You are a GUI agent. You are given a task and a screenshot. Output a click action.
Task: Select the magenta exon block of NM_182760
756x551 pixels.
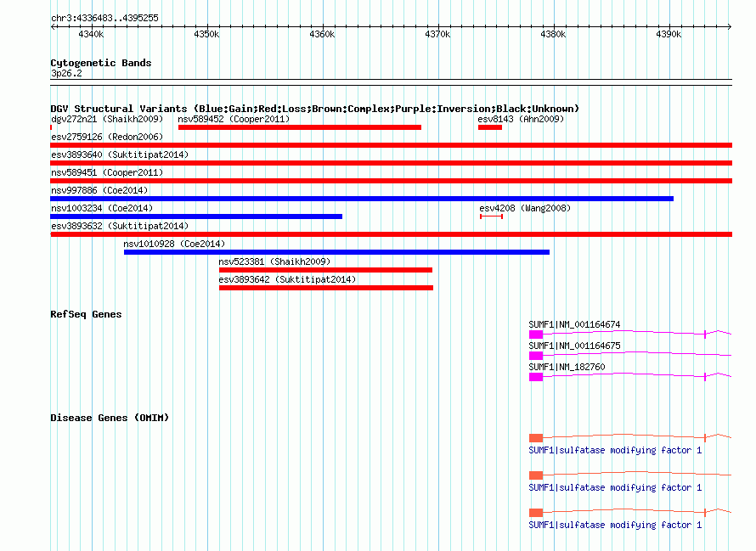click(536, 377)
